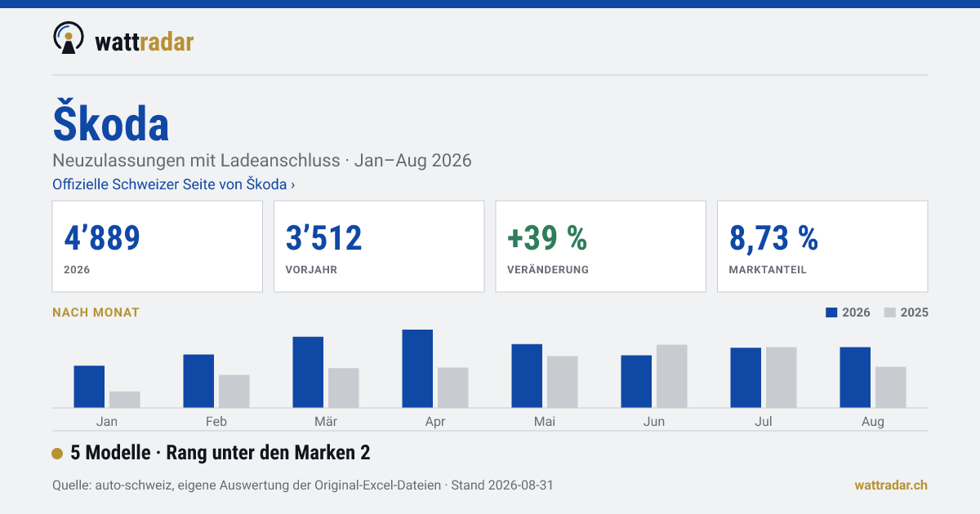Click the '2026' legend label
This screenshot has width=980, height=514.
[x=856, y=312]
